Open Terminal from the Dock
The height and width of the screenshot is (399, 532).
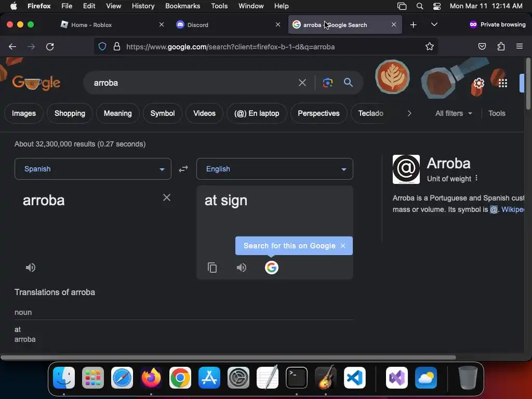point(297,378)
